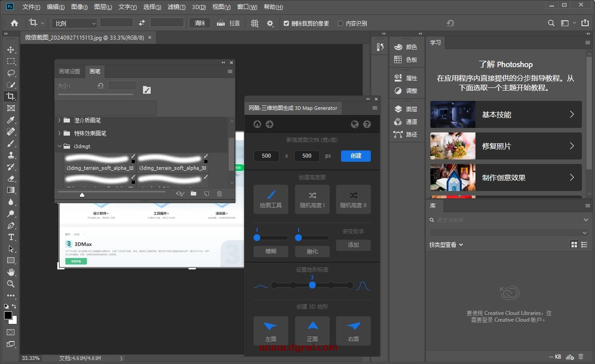Switch library to list view
The width and height of the screenshot is (595, 364).
pyautogui.click(x=585, y=245)
